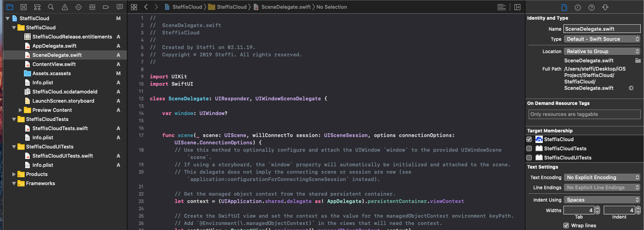644x230 pixels.
Task: Select ContentView.swift in the project navigator
Action: click(54, 64)
